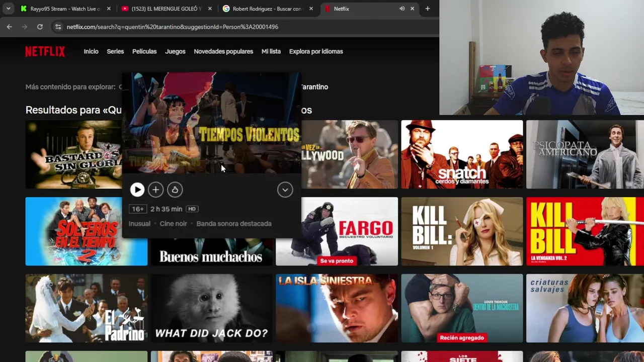
Task: Open Bastardos sin gloria thumbnail
Action: coord(73,154)
